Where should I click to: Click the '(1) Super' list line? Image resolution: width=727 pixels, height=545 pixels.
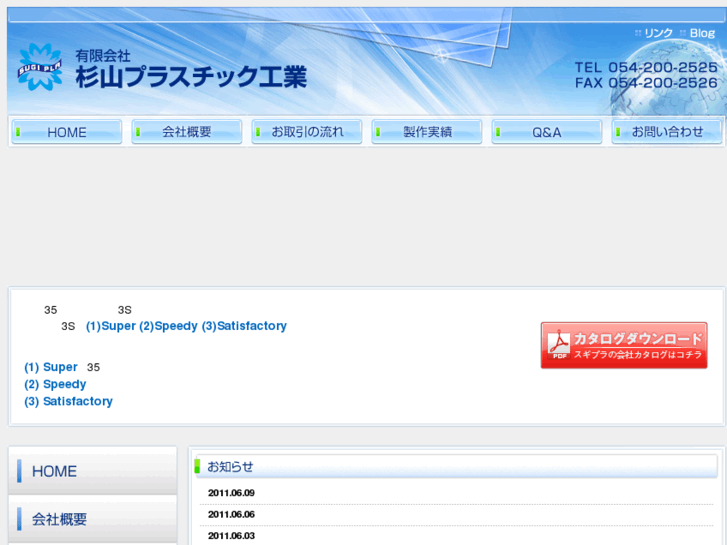51,367
